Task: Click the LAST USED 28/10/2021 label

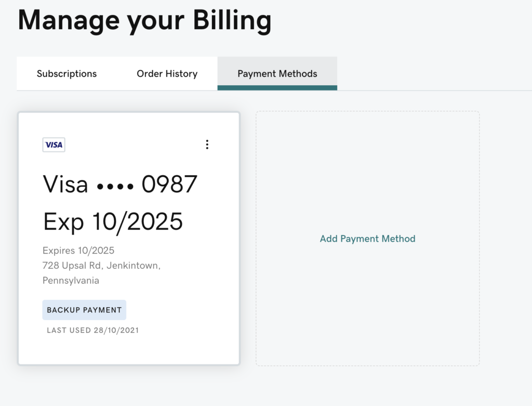Action: pyautogui.click(x=92, y=330)
